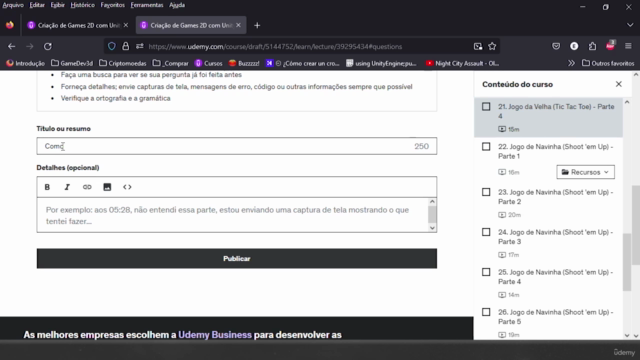Switch to the first Criação de Games tab
The height and width of the screenshot is (360, 640).
pos(77,25)
